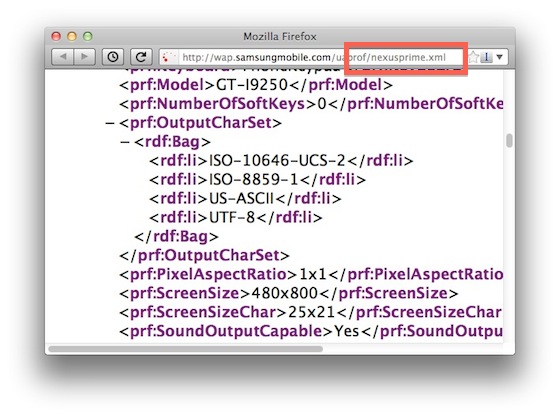Click the GT-I9250 model value
This screenshot has height=417, width=560.
coord(252,85)
